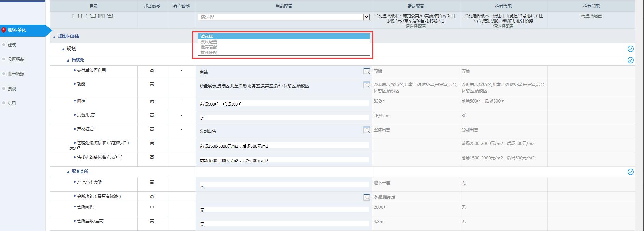Click search icon in 产权模式 row
Screen dimensions: 644x231
click(366, 130)
